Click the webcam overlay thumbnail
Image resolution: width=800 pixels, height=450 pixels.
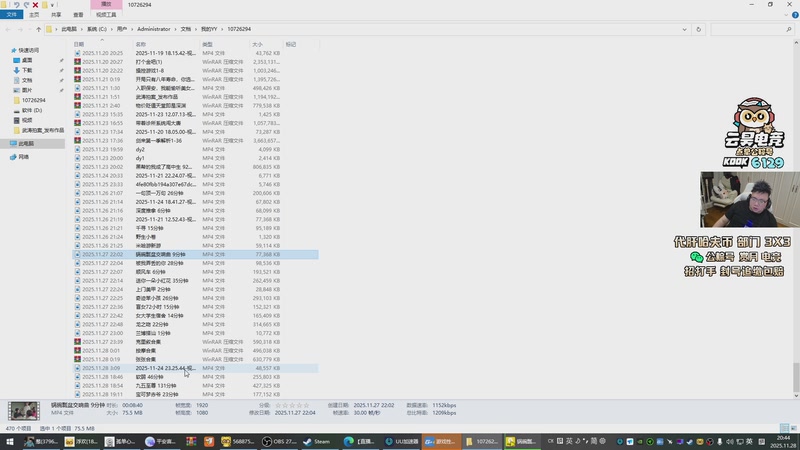tap(750, 199)
